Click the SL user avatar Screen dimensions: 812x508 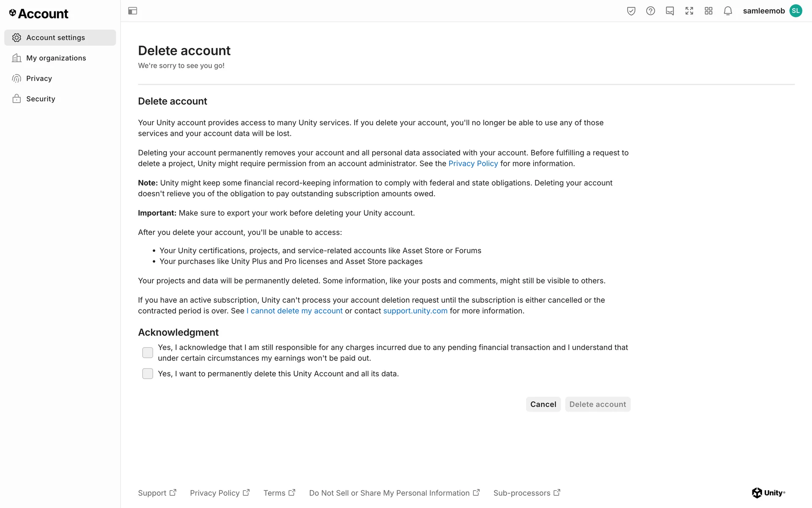[796, 11]
